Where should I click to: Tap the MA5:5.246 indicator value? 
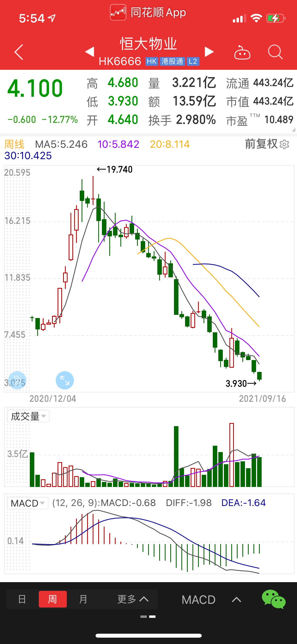[x=61, y=144]
